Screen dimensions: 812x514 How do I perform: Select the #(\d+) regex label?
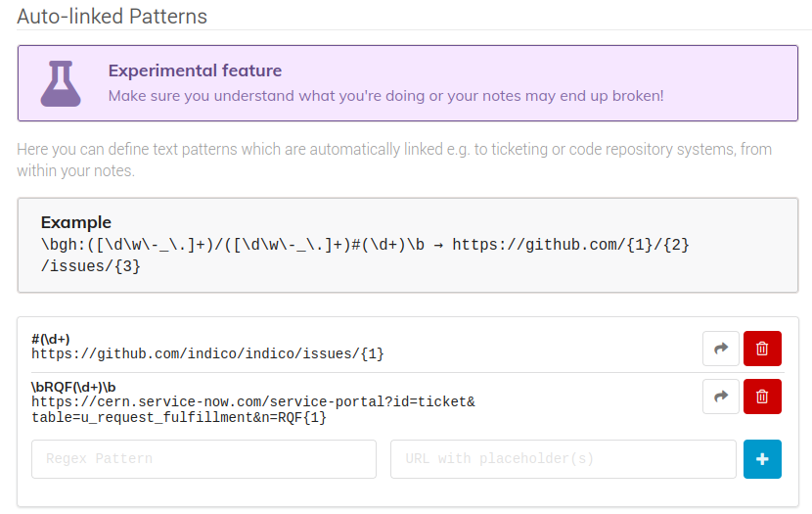coord(50,339)
